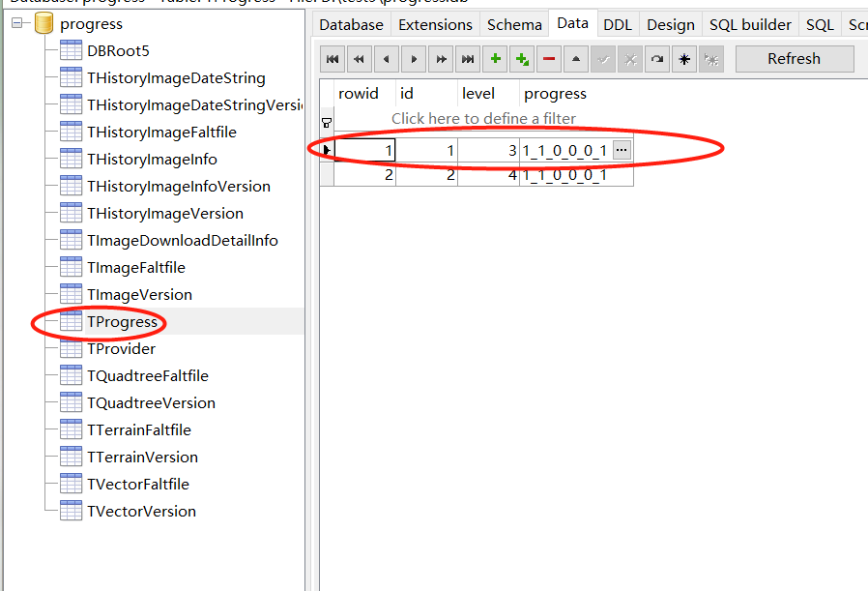
Task: Select the TProgress table in tree
Action: (x=123, y=322)
